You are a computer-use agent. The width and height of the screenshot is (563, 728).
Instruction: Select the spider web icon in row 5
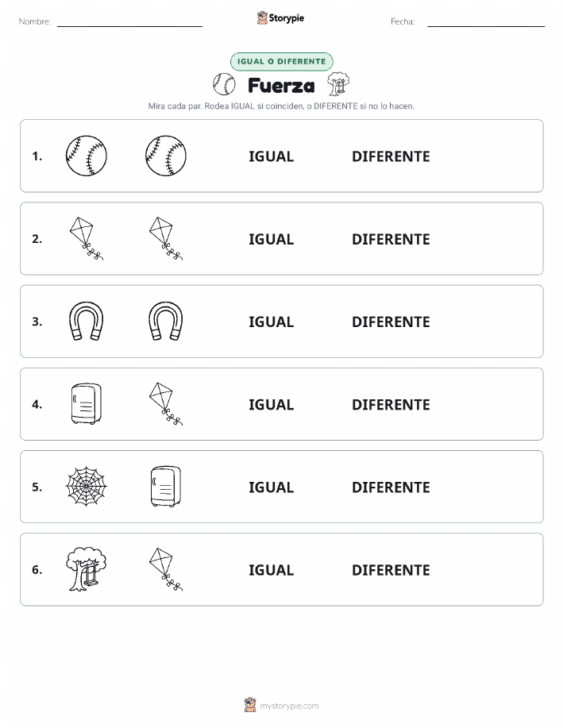point(87,487)
